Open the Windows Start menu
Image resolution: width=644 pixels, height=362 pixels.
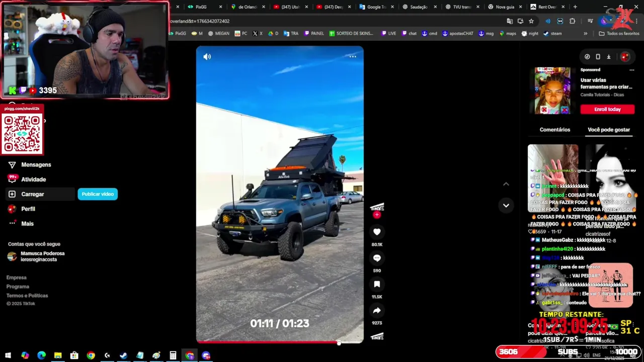[8, 355]
